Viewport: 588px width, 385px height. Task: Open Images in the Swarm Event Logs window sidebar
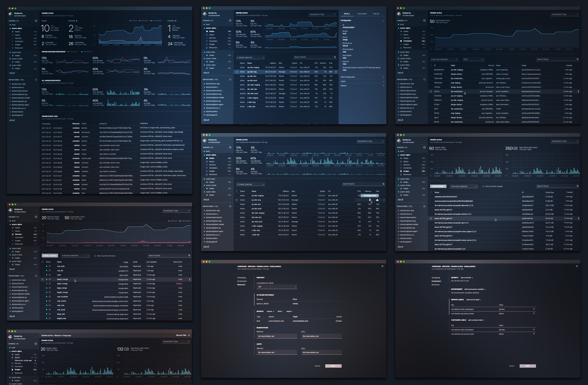click(x=18, y=45)
